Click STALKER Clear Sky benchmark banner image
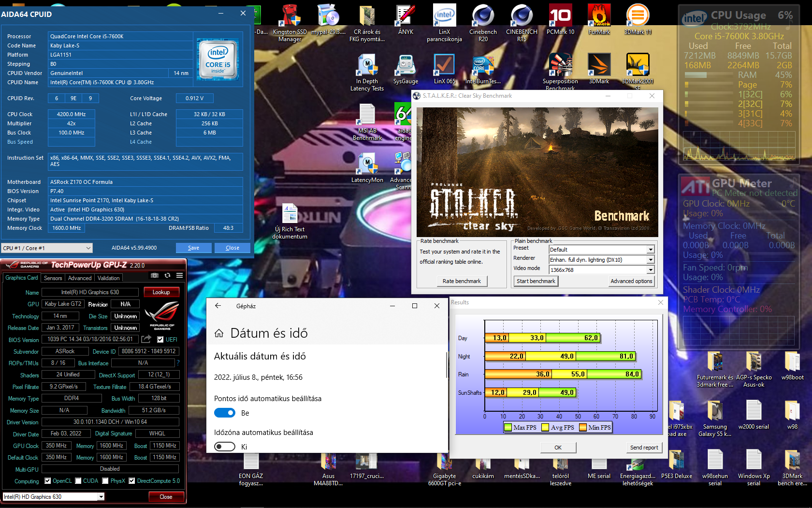 pos(537,172)
